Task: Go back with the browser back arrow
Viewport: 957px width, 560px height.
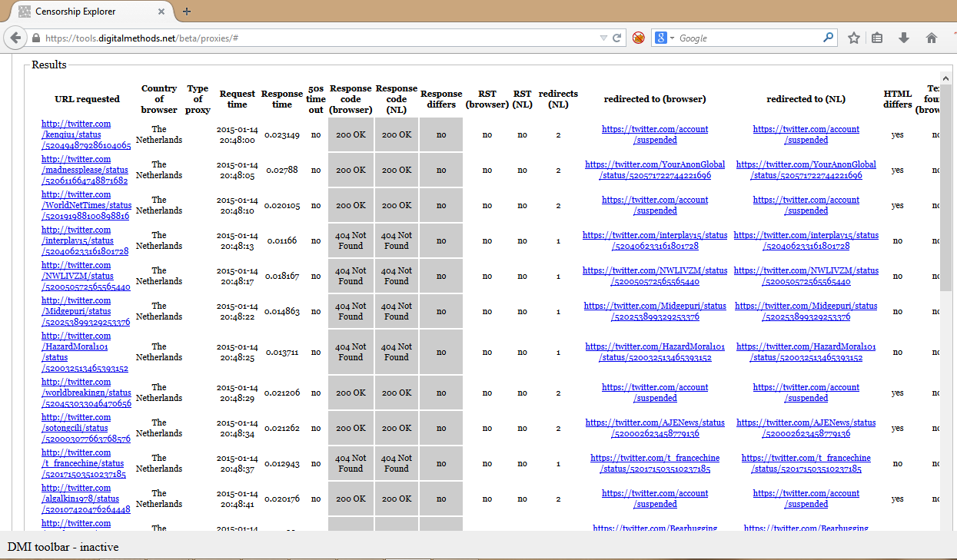Action: tap(15, 38)
